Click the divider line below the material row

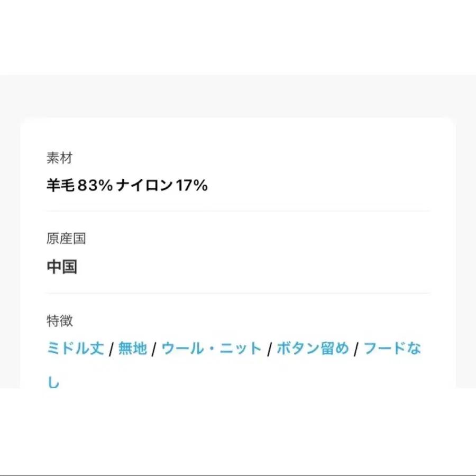coord(238,211)
